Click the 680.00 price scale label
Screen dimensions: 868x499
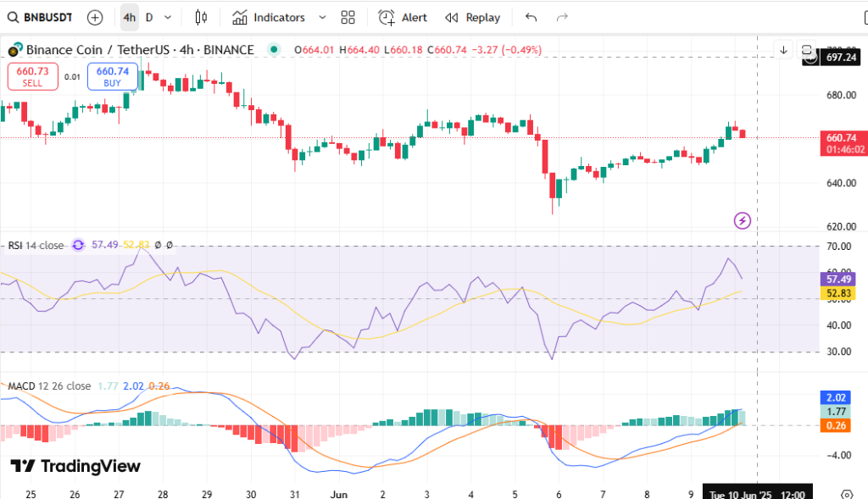click(842, 95)
